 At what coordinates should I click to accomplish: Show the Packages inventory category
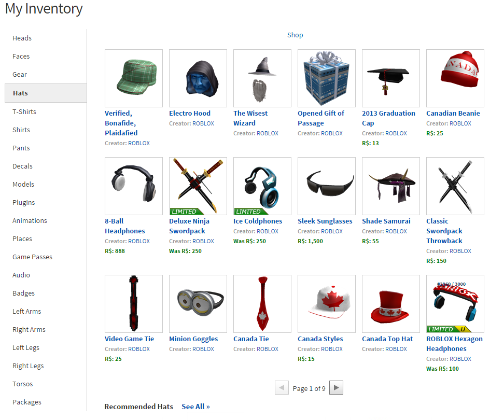coord(26,402)
